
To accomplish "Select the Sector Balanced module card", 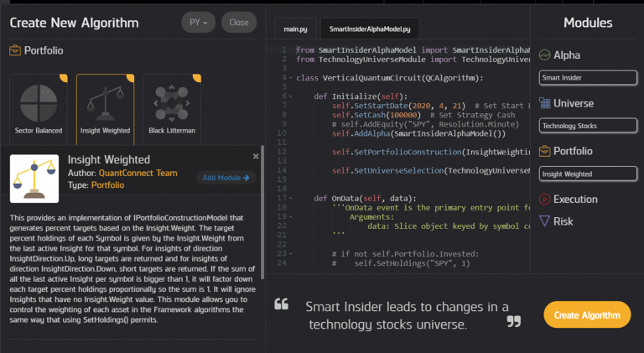I will [x=38, y=107].
